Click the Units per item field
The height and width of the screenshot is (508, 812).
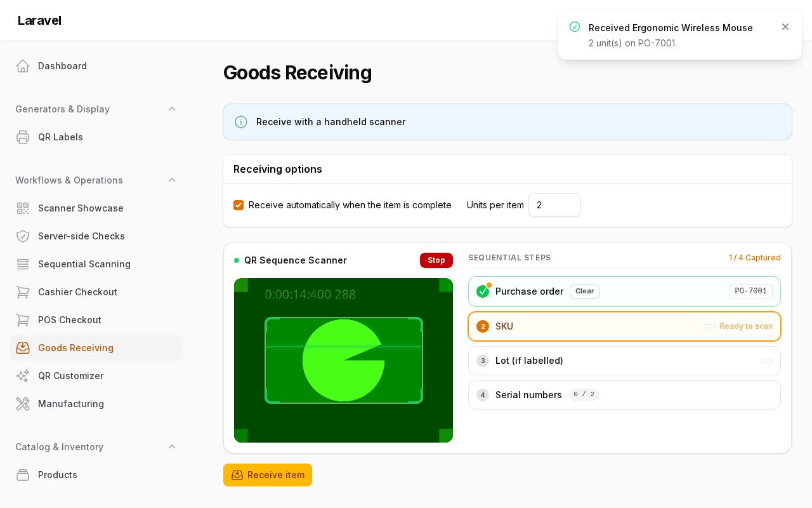point(554,205)
